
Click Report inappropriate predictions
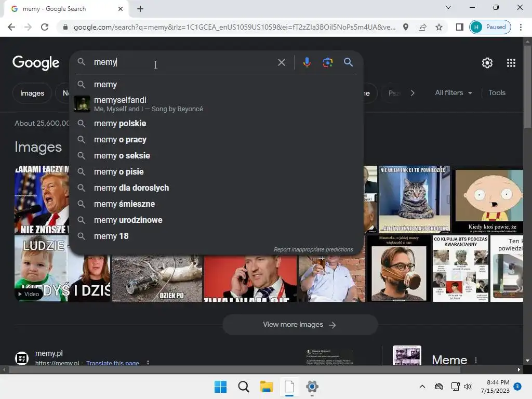[x=313, y=249]
